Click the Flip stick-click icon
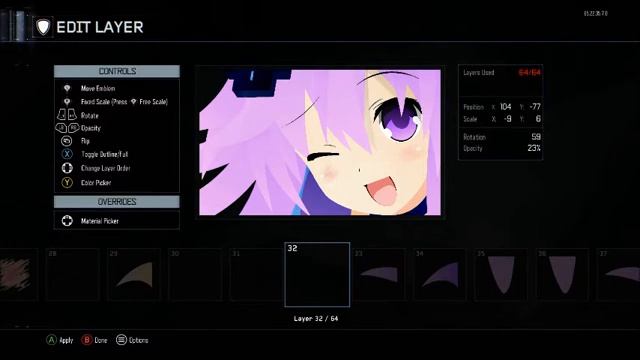This screenshot has width=640, height=360. point(67,141)
